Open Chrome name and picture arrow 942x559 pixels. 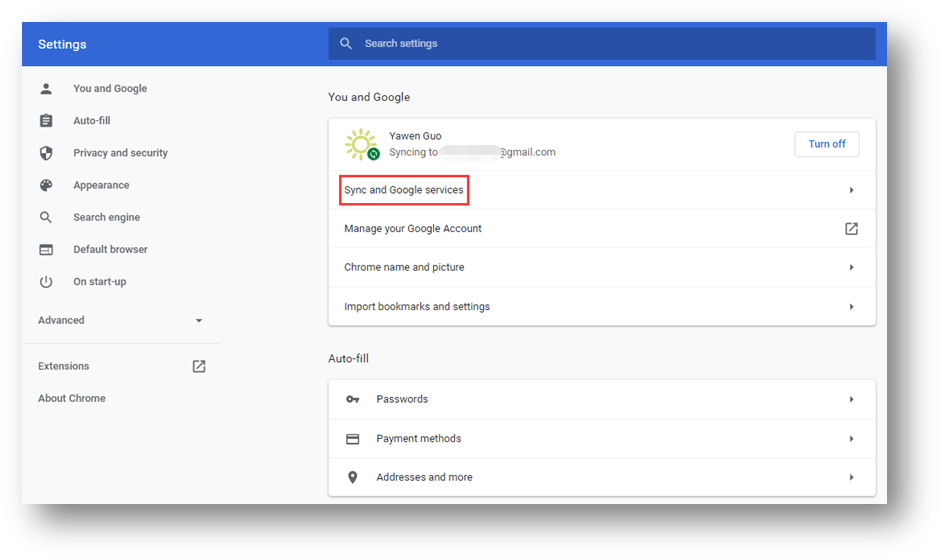(851, 268)
